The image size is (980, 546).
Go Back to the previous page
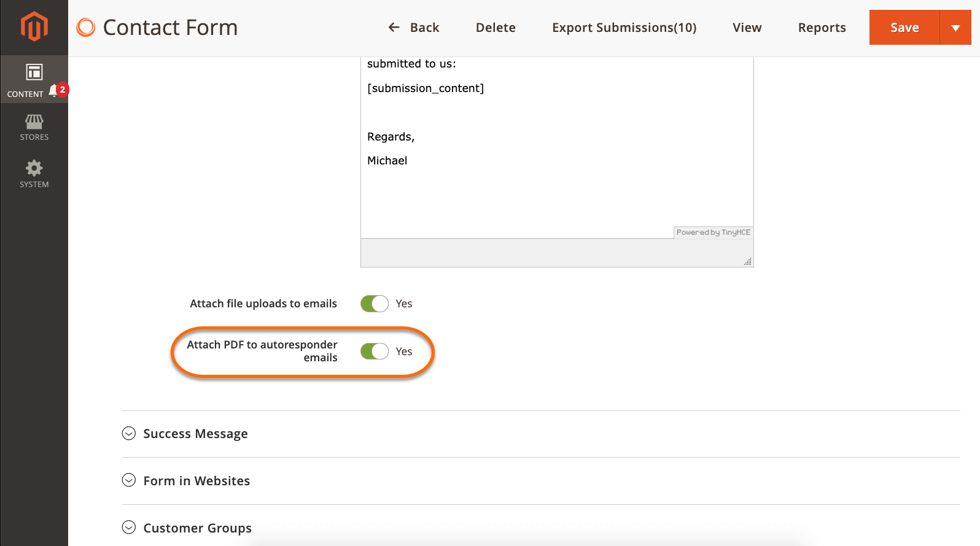tap(414, 28)
